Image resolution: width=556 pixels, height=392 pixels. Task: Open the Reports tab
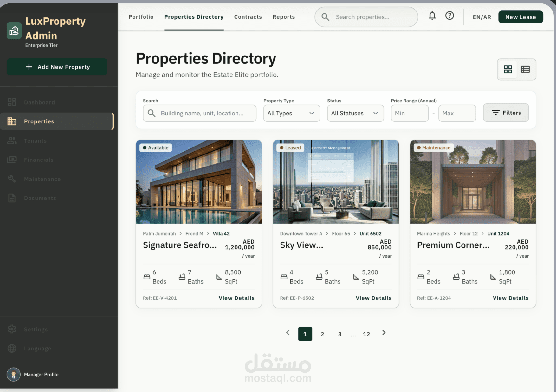(x=284, y=17)
